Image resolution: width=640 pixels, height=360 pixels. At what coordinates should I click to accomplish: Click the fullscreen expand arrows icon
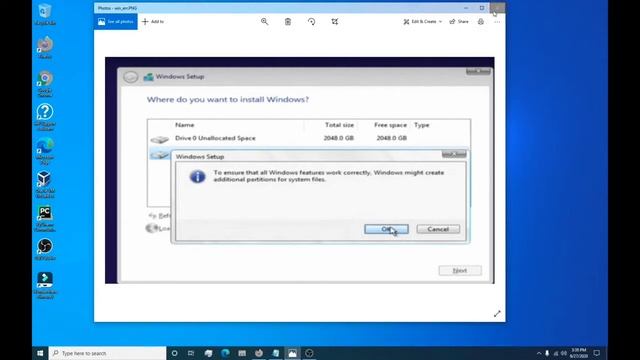pos(497,314)
